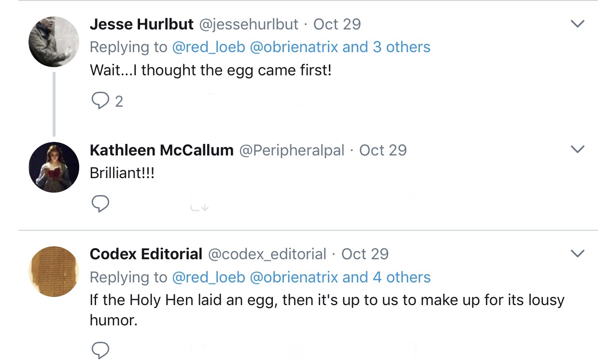
Task: Retweet Kathleen McCallum's "Brilliant!!!" tweet
Action: click(199, 206)
